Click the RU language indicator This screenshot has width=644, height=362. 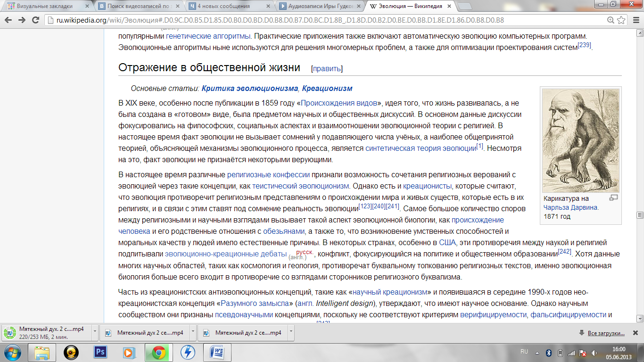pyautogui.click(x=524, y=352)
